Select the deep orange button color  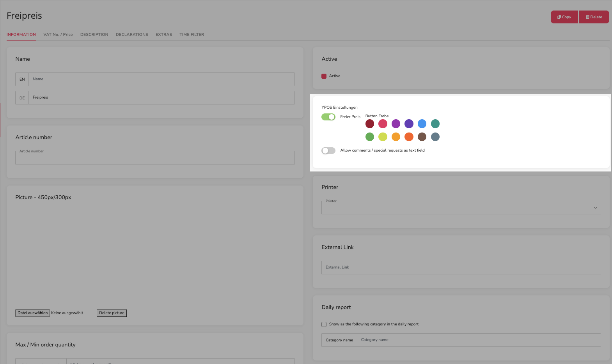point(409,137)
